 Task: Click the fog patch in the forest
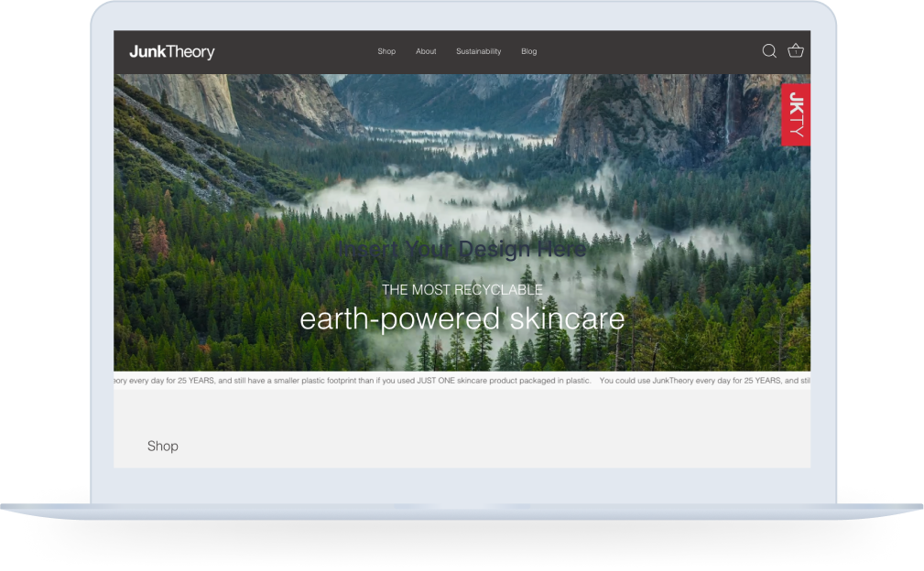click(412, 197)
